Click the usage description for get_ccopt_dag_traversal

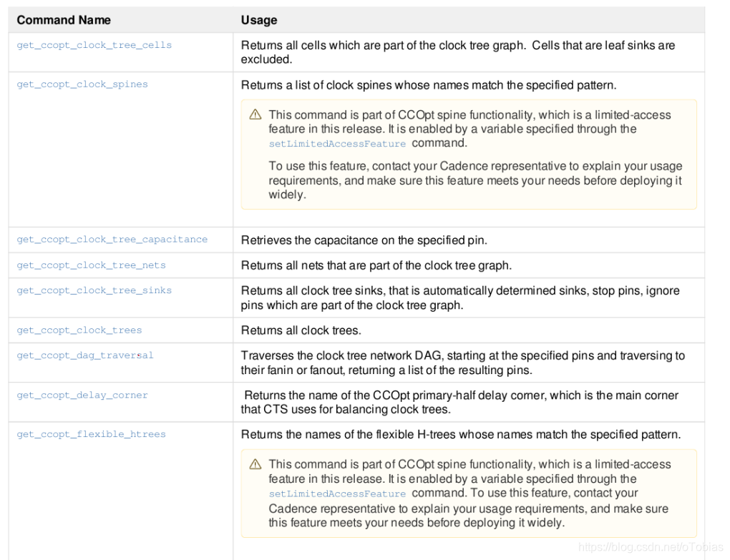point(462,363)
